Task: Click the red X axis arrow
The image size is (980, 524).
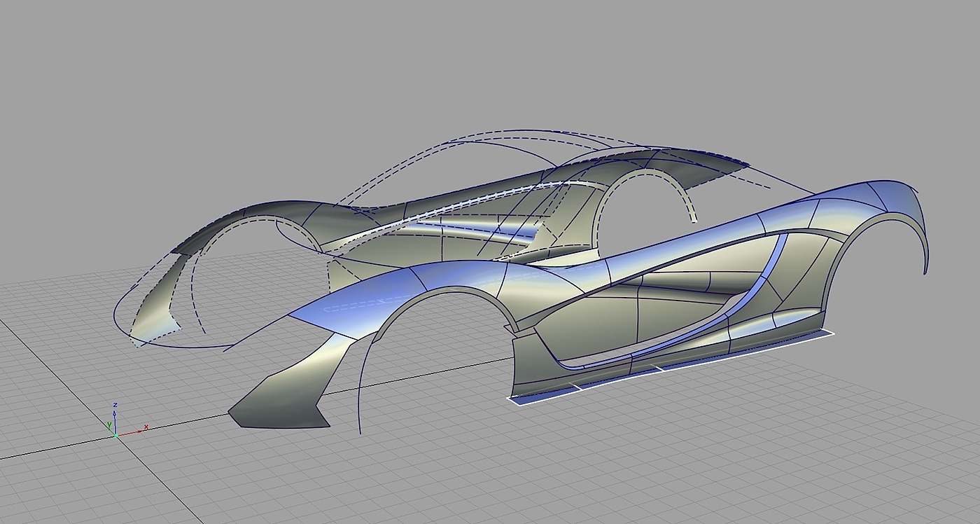Action: [x=137, y=430]
